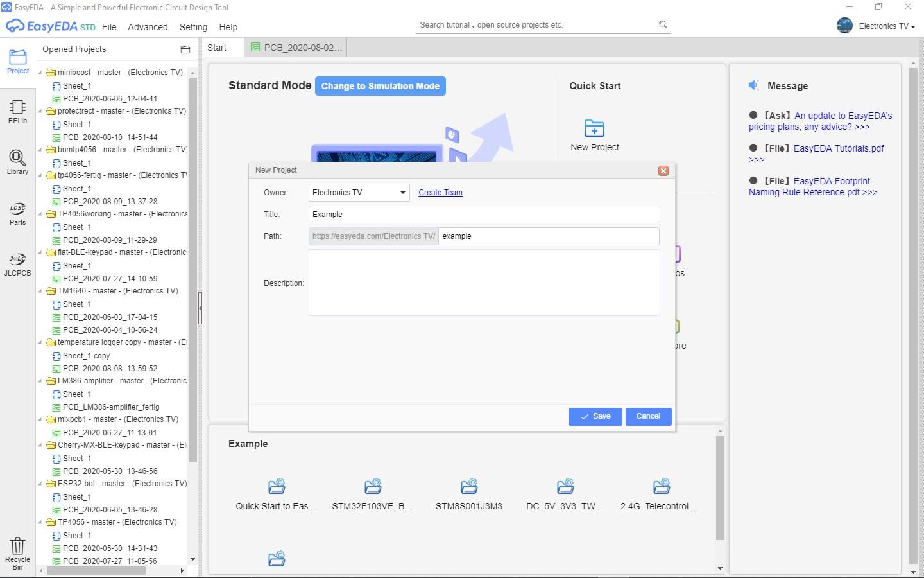Collapse the LM386-amplifier project folder
The image size is (924, 578).
pos(40,381)
